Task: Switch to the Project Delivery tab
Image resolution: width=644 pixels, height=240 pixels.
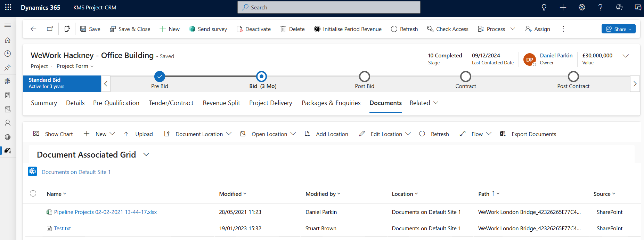Action: tap(271, 103)
